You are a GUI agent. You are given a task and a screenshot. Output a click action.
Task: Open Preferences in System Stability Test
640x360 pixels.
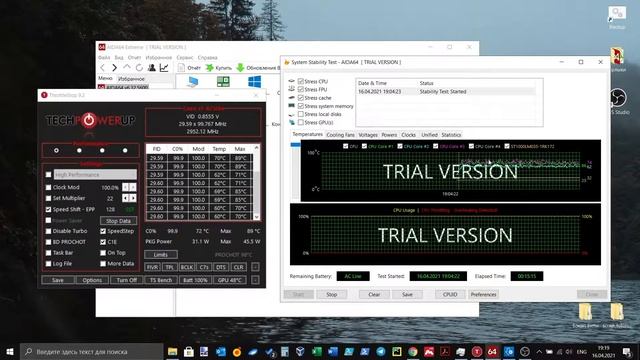pos(483,294)
